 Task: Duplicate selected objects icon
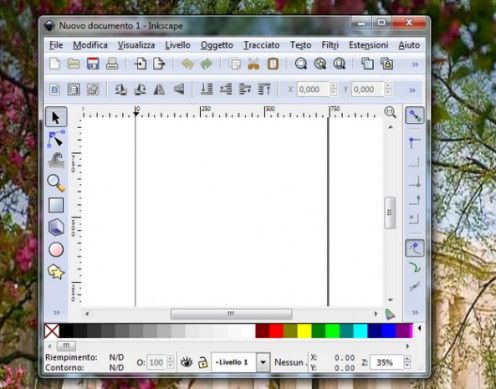[368, 63]
